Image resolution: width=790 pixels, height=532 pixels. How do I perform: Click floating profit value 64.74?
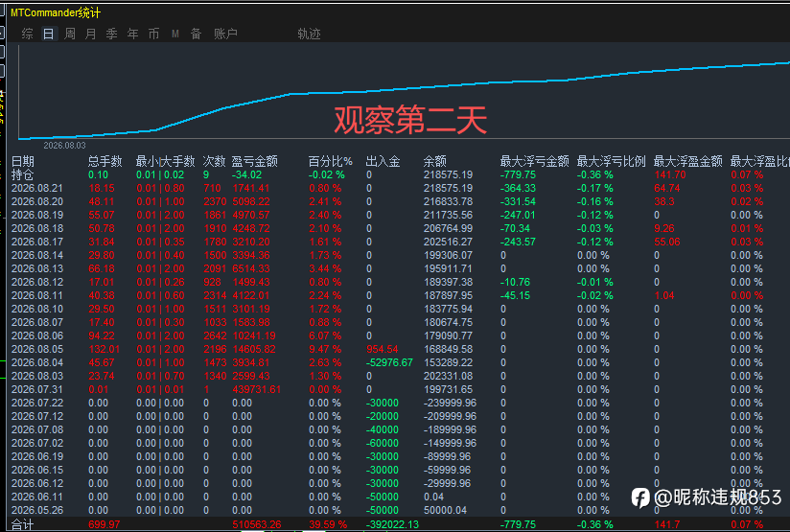[667, 189]
